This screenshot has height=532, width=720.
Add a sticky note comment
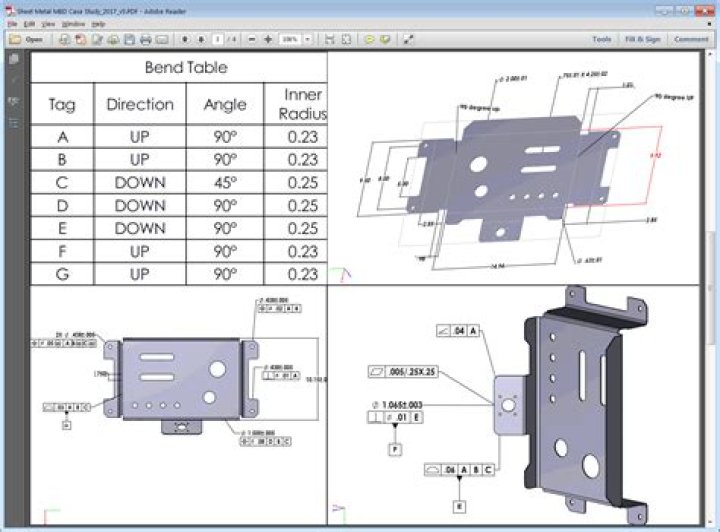369,39
